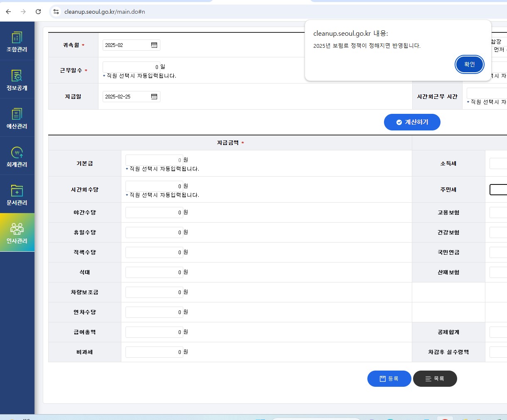507x420 pixels.
Task: Open the 조합관리 sidebar menu
Action: point(17,42)
